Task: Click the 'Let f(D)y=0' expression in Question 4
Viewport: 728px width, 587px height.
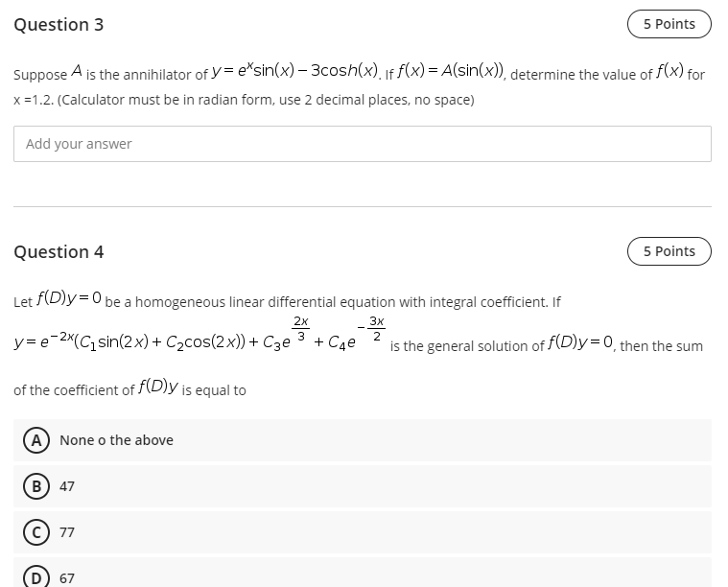Action: coord(58,298)
